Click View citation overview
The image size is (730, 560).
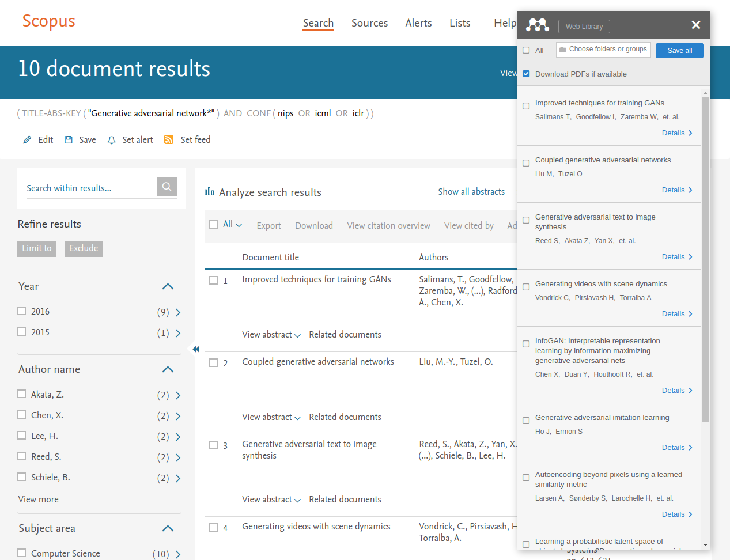(388, 226)
